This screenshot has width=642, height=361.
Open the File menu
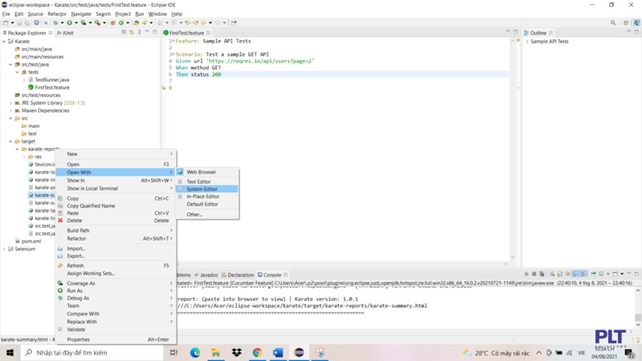6,14
